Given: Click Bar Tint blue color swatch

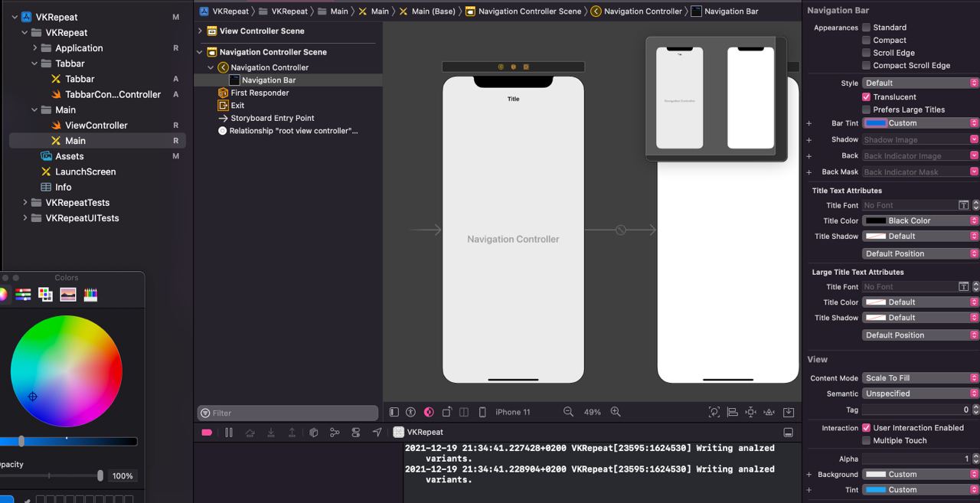Looking at the screenshot, I should pyautogui.click(x=876, y=123).
